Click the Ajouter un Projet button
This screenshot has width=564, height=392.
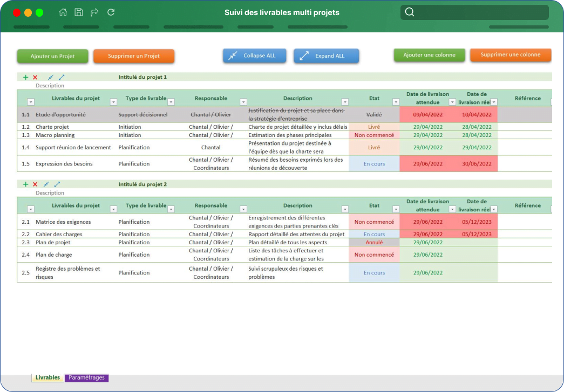pos(52,56)
